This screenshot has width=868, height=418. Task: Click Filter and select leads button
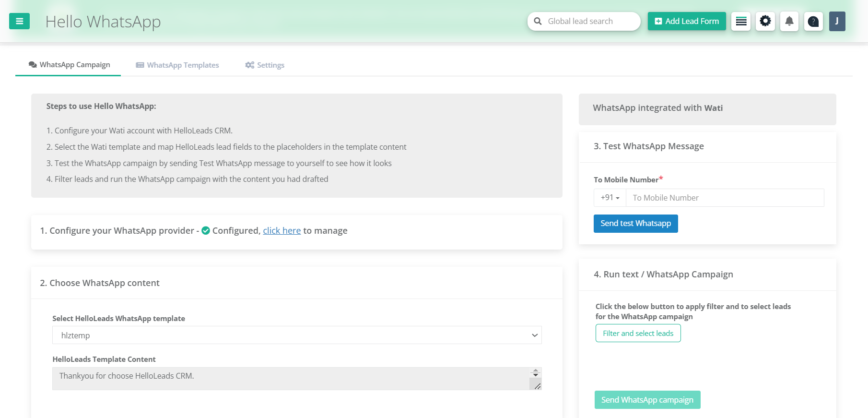pyautogui.click(x=638, y=333)
